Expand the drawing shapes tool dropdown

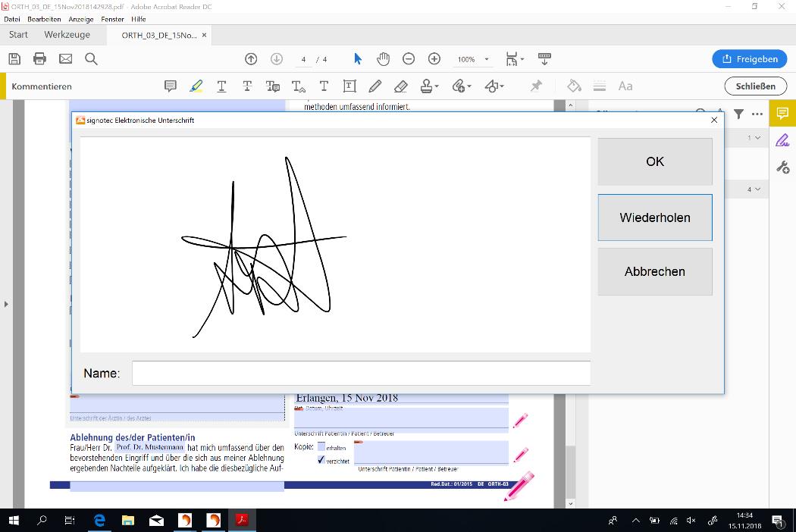pos(502,86)
